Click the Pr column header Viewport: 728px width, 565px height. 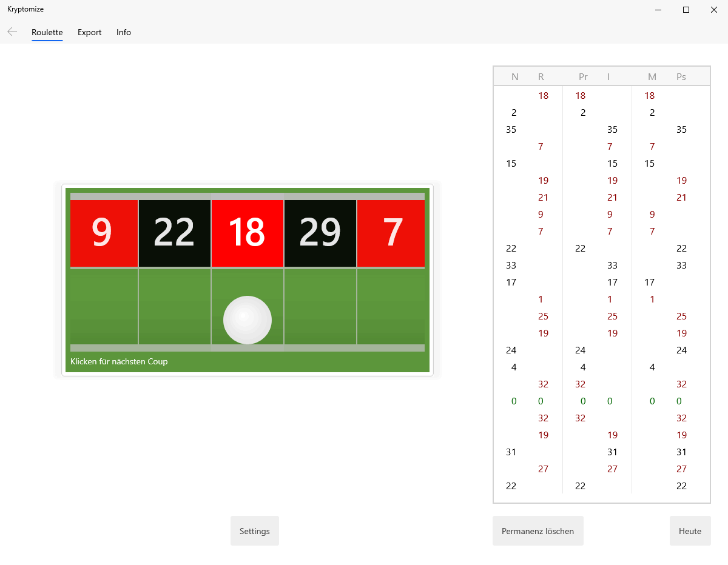pyautogui.click(x=583, y=76)
